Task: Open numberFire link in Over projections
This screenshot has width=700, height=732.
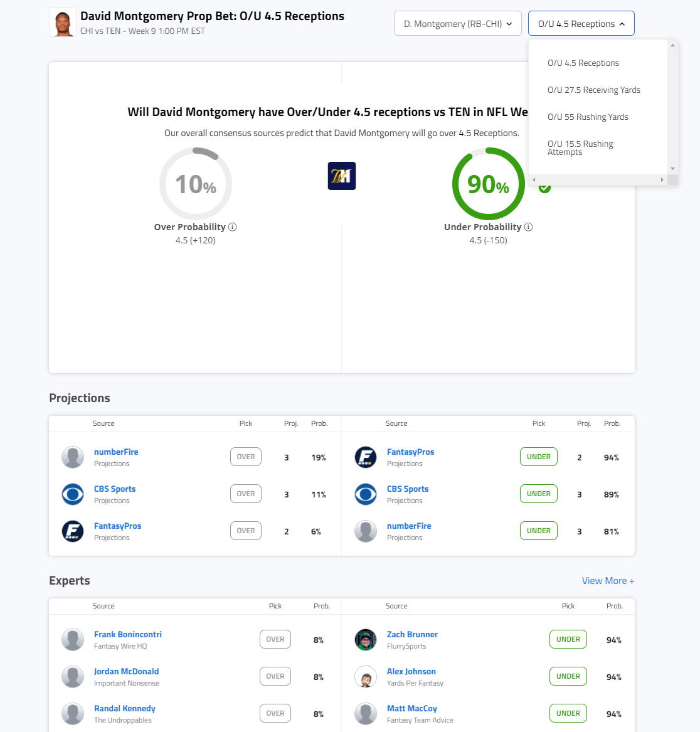Action: (116, 452)
